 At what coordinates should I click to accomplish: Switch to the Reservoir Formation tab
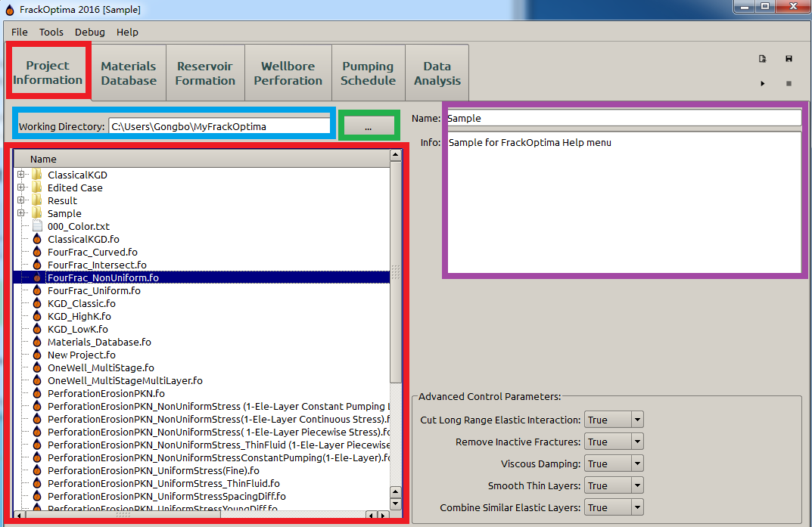(x=205, y=73)
